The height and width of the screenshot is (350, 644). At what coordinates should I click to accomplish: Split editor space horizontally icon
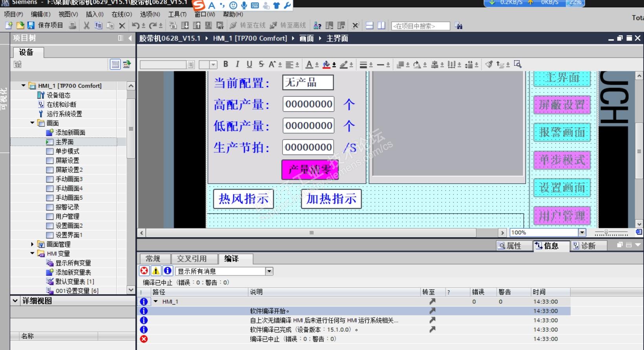click(369, 26)
